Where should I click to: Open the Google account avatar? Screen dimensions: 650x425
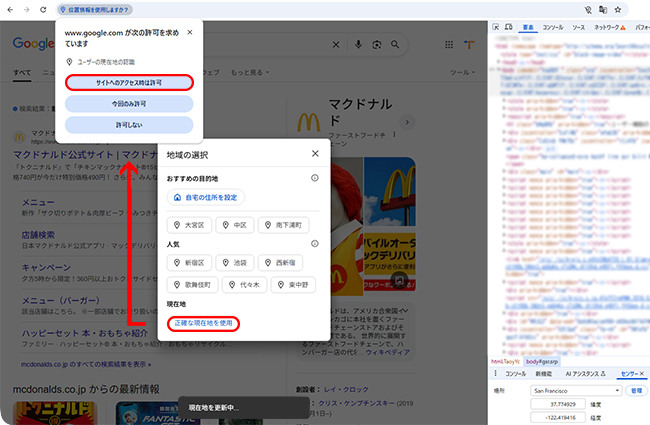point(469,44)
